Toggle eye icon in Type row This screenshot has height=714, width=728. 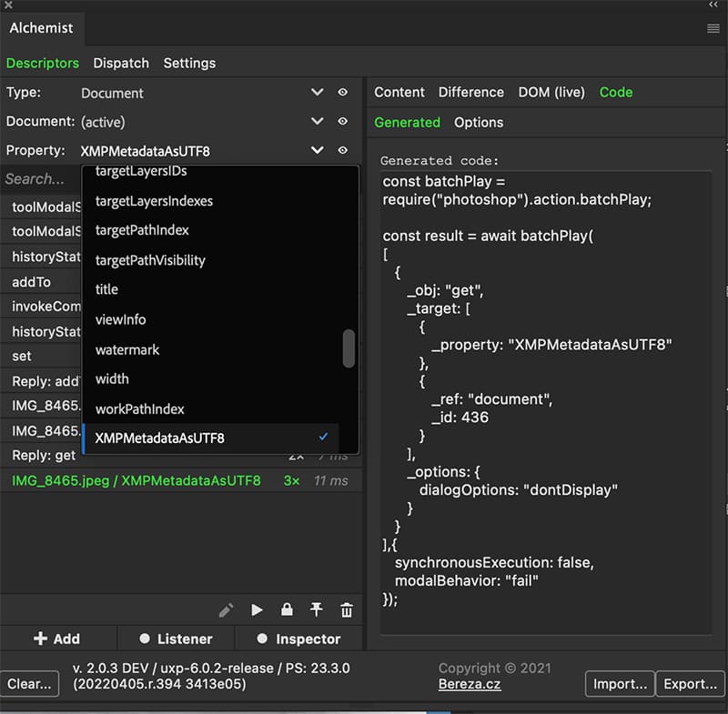coord(343,93)
